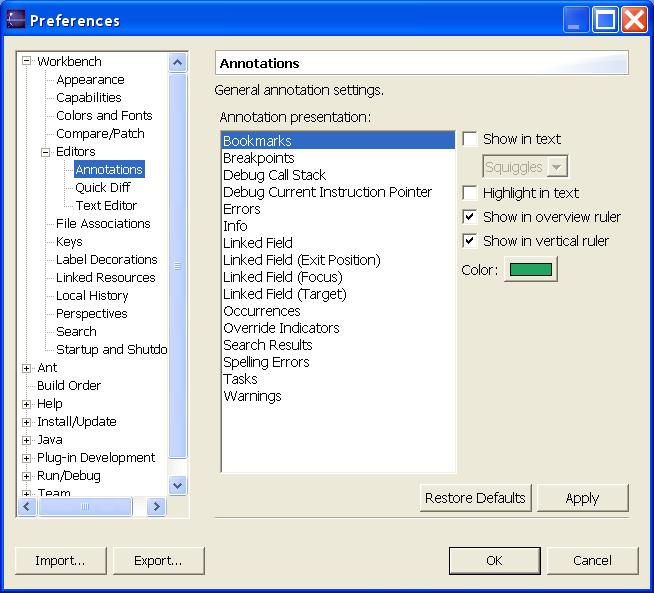This screenshot has width=654, height=593.
Task: Collapse the Editors tree node
Action: pos(46,152)
